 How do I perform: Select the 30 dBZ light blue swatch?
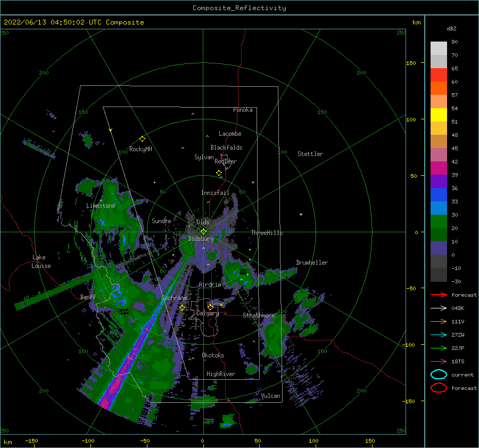(439, 208)
